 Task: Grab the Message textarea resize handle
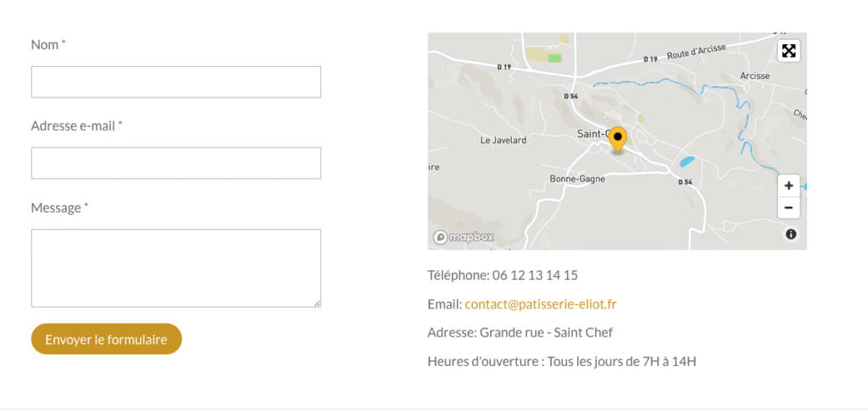tap(317, 303)
